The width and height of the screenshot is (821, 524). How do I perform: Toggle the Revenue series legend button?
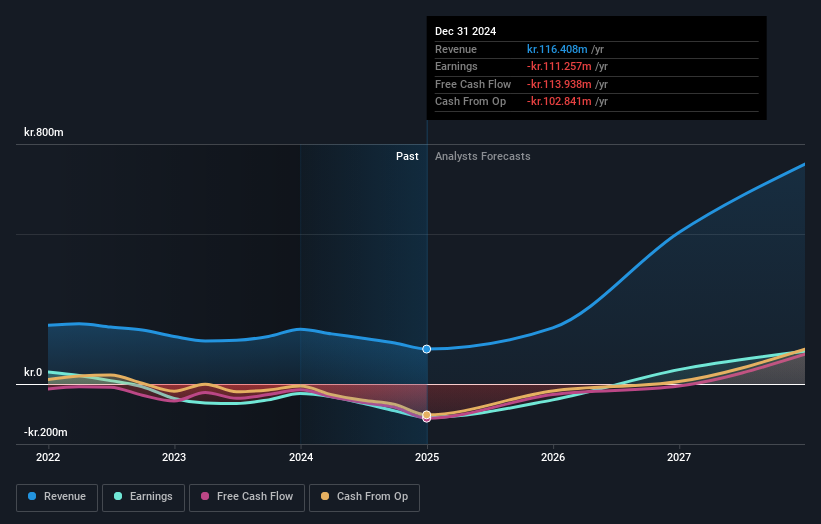tap(57, 497)
